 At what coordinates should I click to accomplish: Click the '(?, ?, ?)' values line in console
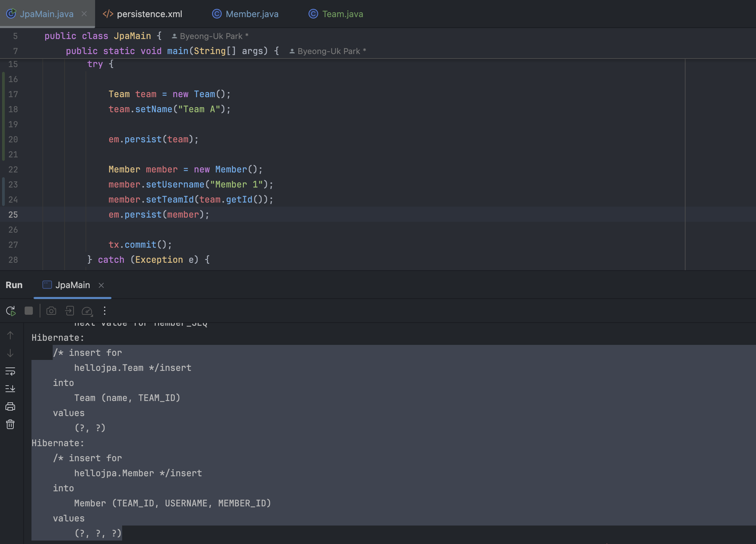98,533
